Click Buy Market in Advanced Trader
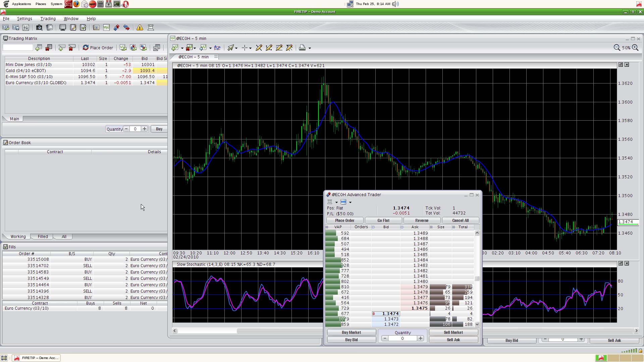Image resolution: width=644 pixels, height=362 pixels. (x=352, y=333)
